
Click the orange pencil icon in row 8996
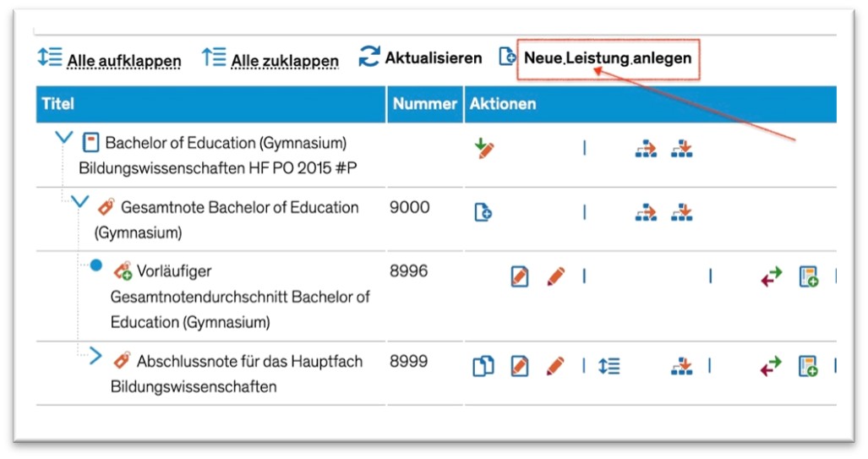556,276
